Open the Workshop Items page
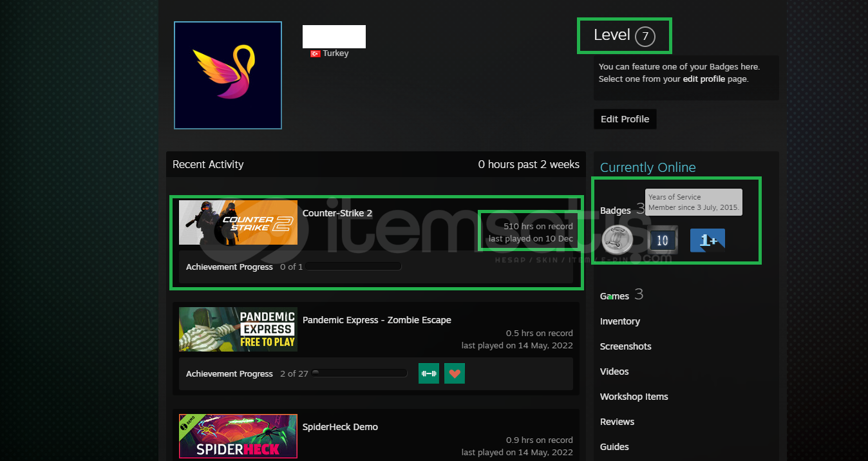Viewport: 868px width, 461px height. [x=634, y=397]
